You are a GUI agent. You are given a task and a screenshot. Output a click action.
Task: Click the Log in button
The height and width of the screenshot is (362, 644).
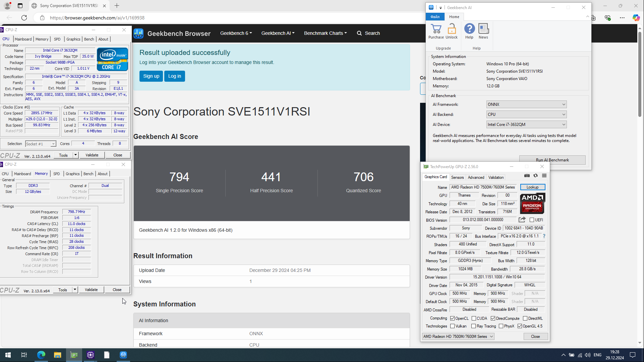175,76
